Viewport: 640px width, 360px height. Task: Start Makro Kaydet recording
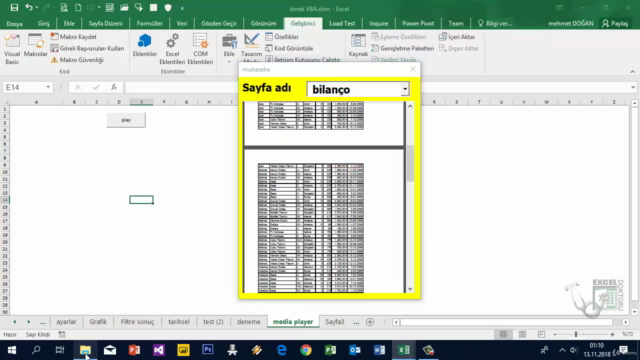point(73,37)
